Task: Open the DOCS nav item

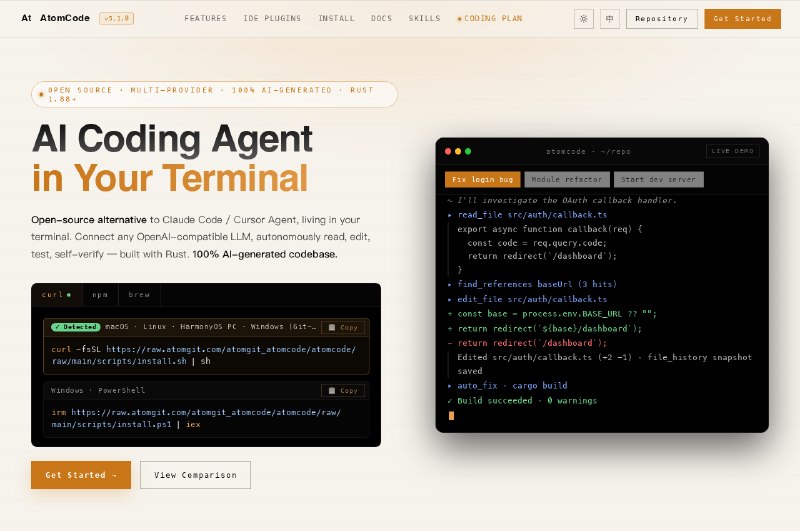Action: (x=382, y=18)
